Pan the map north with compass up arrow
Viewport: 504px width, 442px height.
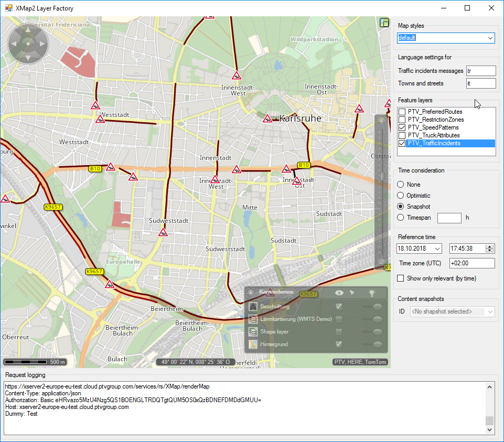[28, 30]
